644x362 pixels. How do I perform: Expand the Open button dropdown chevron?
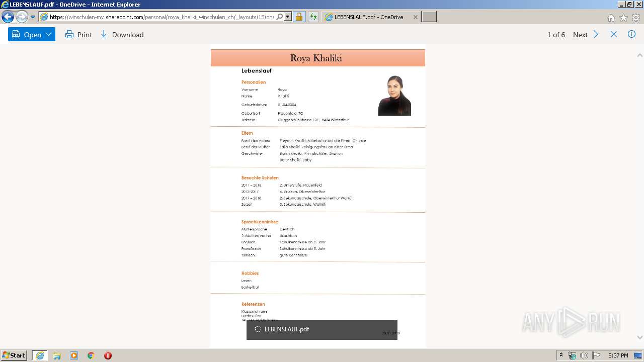(x=49, y=35)
